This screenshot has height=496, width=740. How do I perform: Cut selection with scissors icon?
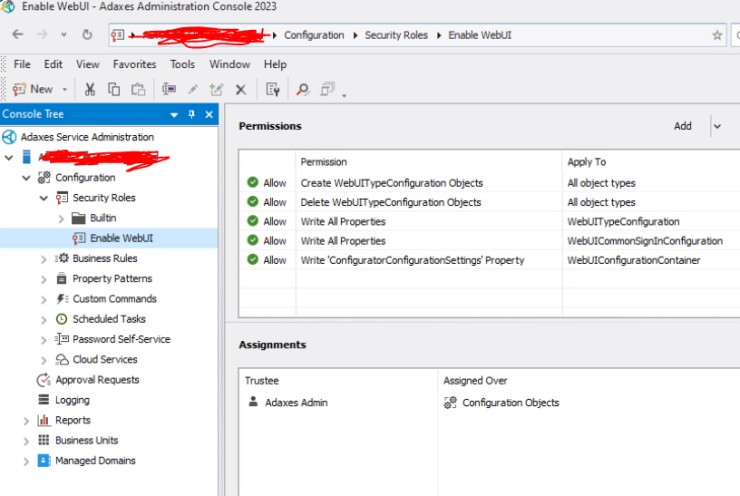90,89
